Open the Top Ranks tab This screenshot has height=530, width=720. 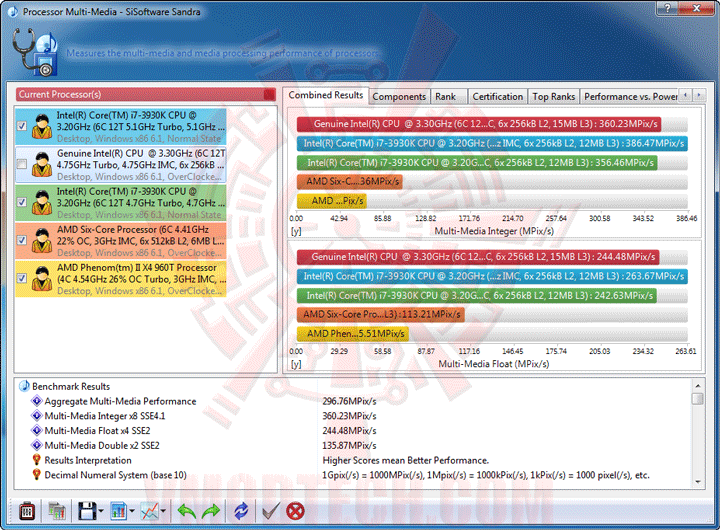(553, 96)
